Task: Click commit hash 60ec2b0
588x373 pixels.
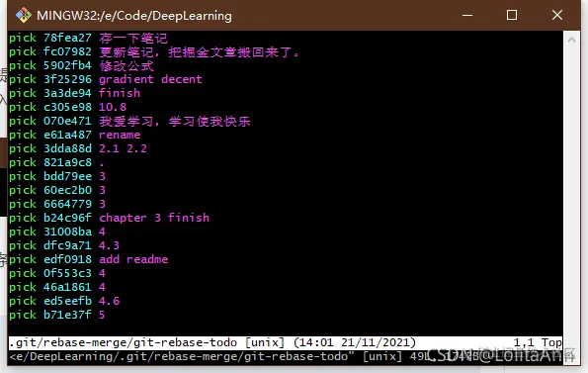Action: click(x=67, y=191)
